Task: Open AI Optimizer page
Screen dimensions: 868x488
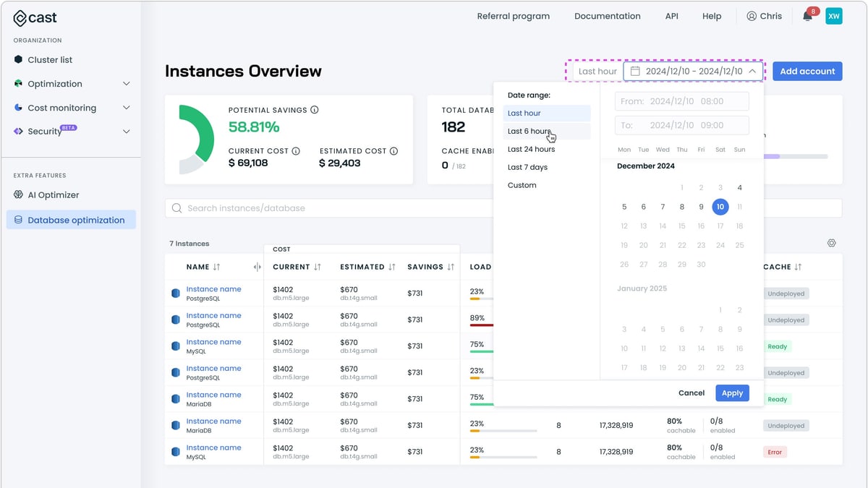Action: click(53, 195)
